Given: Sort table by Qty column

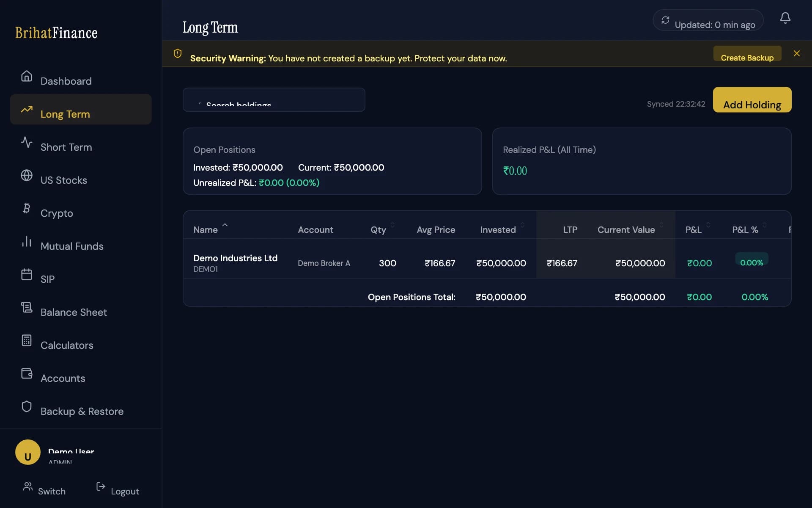Looking at the screenshot, I should [x=382, y=229].
